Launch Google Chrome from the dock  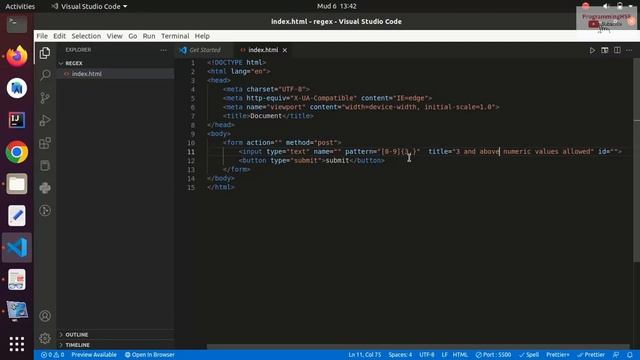[x=17, y=152]
